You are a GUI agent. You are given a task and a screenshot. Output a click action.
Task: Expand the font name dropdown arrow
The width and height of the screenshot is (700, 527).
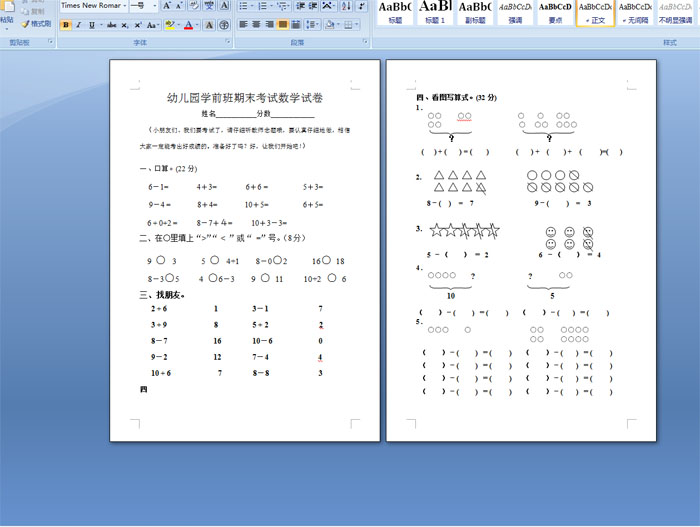coord(125,6)
